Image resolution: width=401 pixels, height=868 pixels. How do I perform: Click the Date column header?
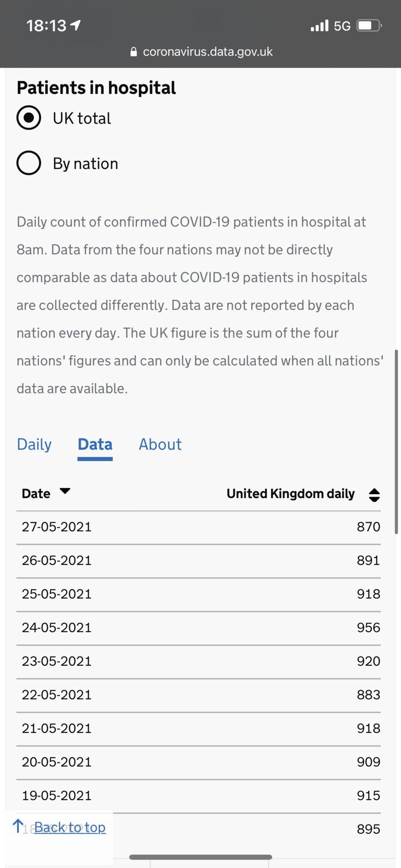(x=36, y=494)
